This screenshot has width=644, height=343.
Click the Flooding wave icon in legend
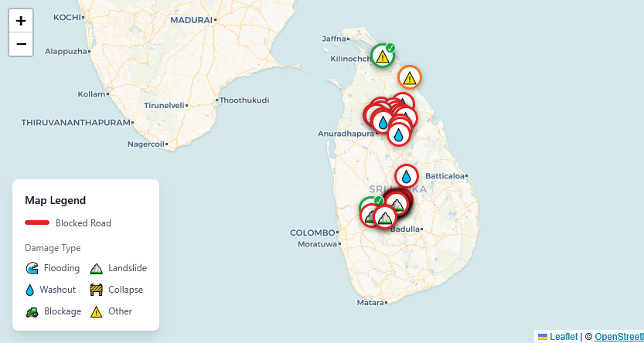[32, 268]
